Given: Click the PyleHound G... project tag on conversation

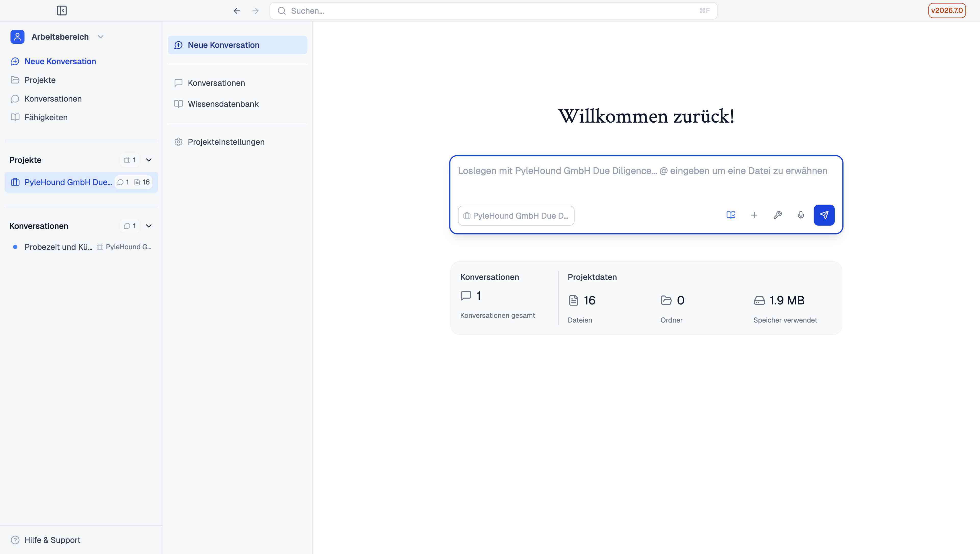Looking at the screenshot, I should click(x=124, y=247).
